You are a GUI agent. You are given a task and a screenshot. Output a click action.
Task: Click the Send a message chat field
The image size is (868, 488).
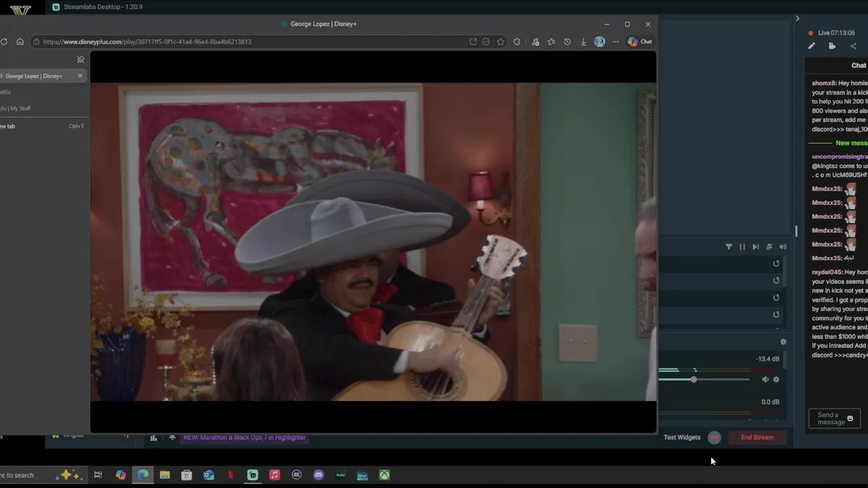click(x=835, y=419)
